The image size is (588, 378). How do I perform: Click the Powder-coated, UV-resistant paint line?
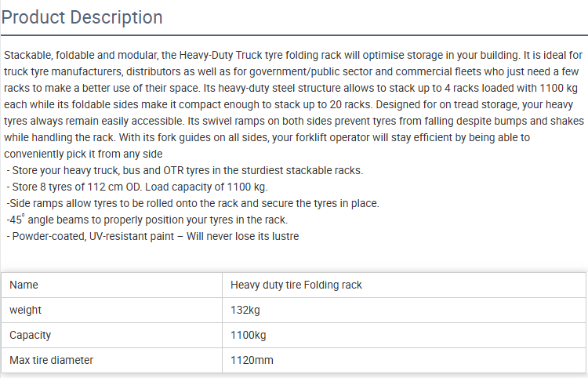pos(153,237)
